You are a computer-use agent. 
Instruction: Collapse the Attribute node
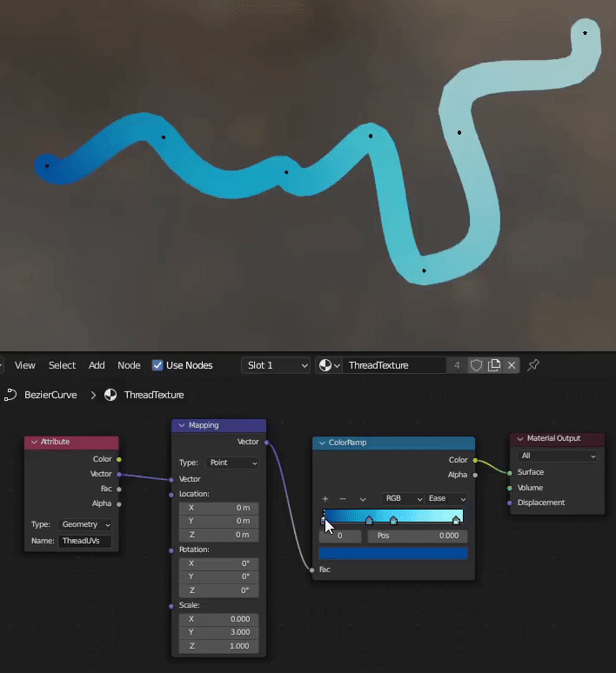[x=34, y=442]
